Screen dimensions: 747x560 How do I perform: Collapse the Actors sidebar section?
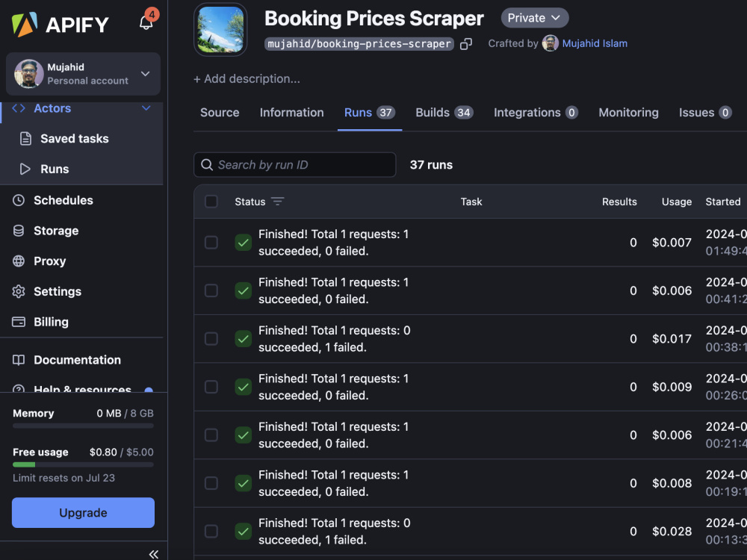(x=146, y=108)
